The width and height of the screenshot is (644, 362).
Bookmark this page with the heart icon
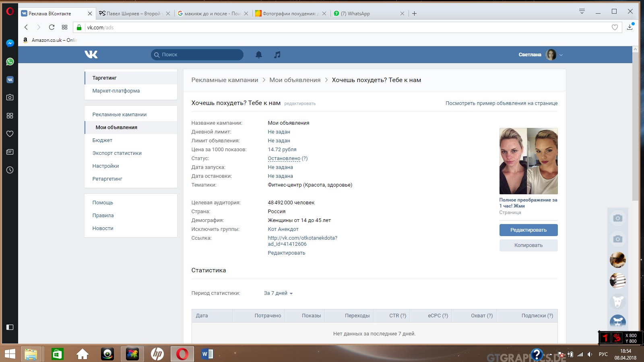click(615, 27)
